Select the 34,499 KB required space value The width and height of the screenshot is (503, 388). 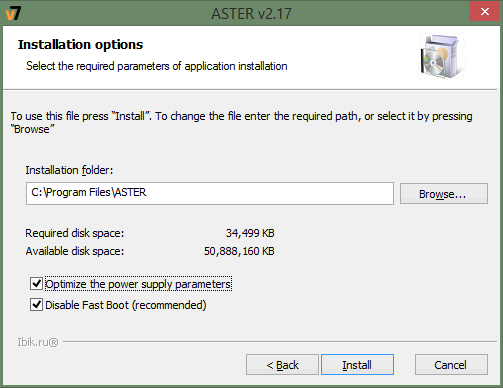250,233
